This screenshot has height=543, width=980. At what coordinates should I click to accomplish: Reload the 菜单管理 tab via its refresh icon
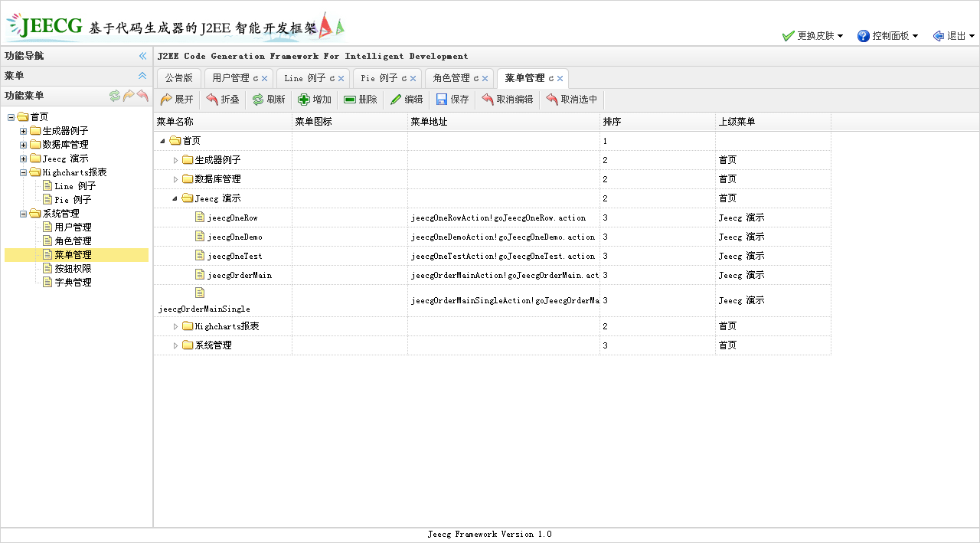[x=551, y=79]
